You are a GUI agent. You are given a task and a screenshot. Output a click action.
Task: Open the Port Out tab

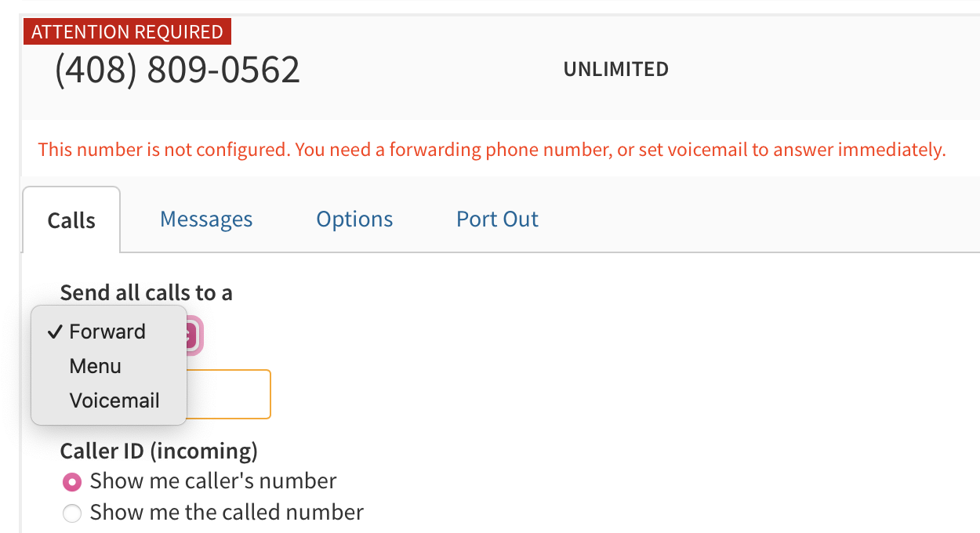[x=497, y=219]
